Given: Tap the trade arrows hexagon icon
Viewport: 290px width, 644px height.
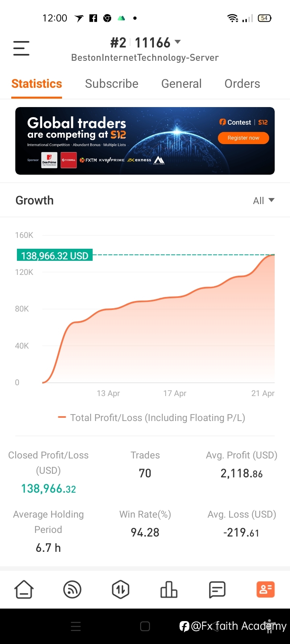Looking at the screenshot, I should (x=120, y=590).
